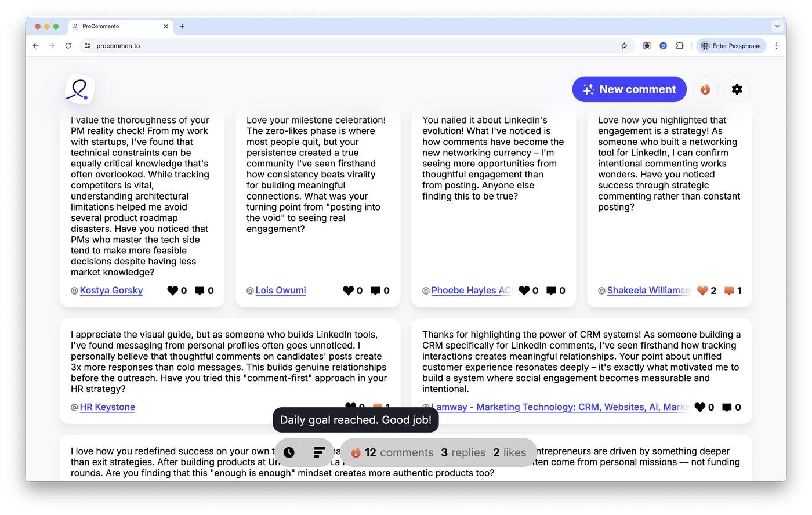Click the sort filter icon
The width and height of the screenshot is (812, 515).
[x=319, y=452]
